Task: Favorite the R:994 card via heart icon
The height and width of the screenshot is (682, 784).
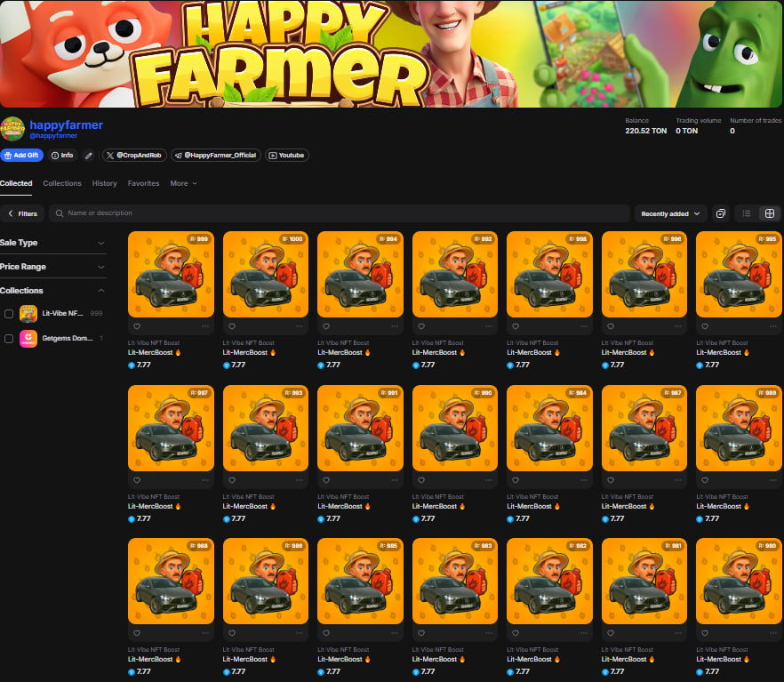Action: tap(326, 326)
